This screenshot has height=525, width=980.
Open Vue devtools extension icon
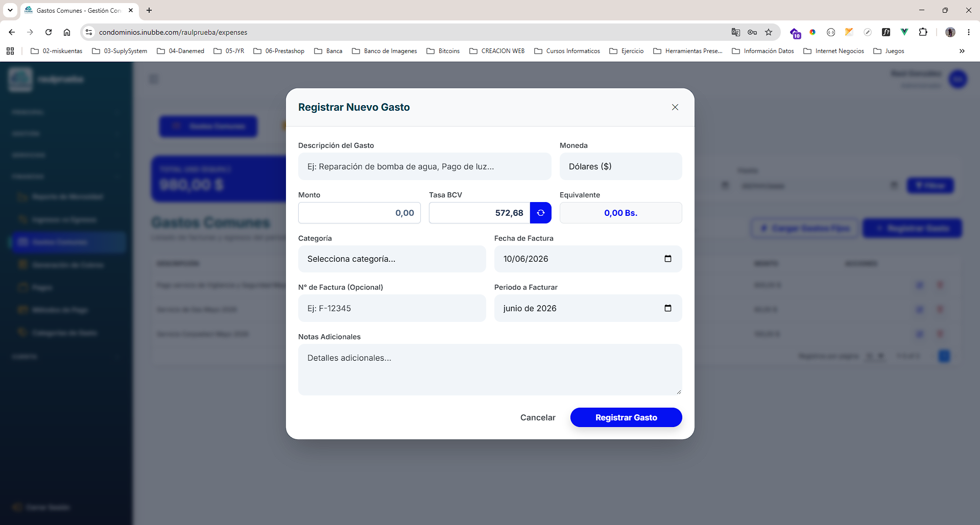coord(904,32)
